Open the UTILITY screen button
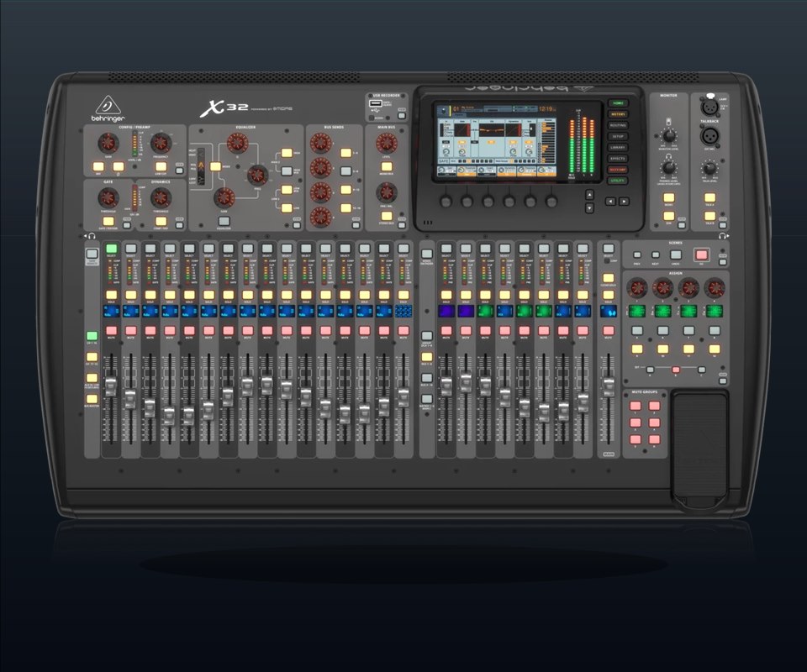Screen dimensions: 807x672 pos(618,181)
